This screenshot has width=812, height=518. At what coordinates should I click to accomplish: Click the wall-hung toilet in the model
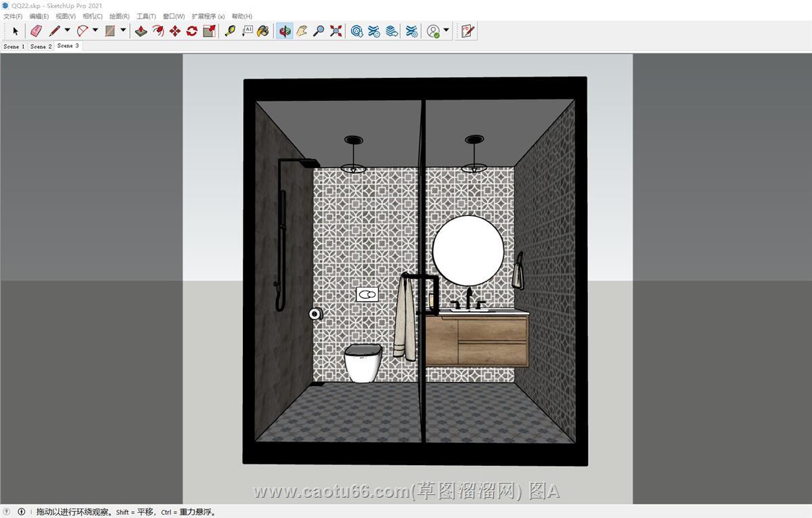[x=363, y=364]
